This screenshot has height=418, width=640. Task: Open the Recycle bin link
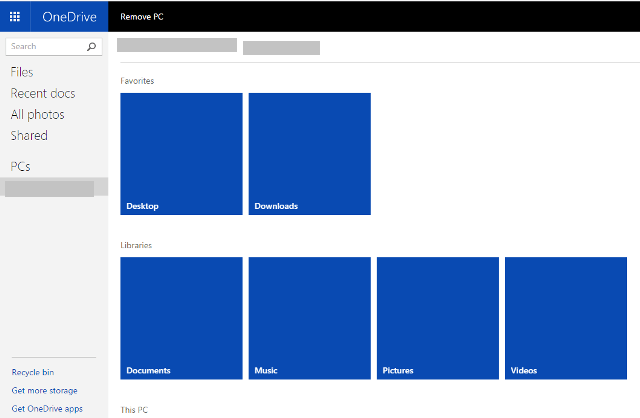click(x=33, y=372)
